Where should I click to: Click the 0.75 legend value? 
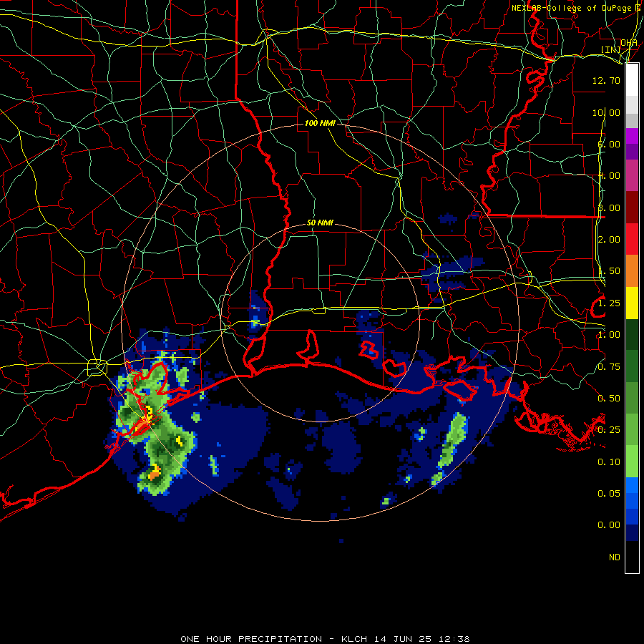(x=609, y=367)
